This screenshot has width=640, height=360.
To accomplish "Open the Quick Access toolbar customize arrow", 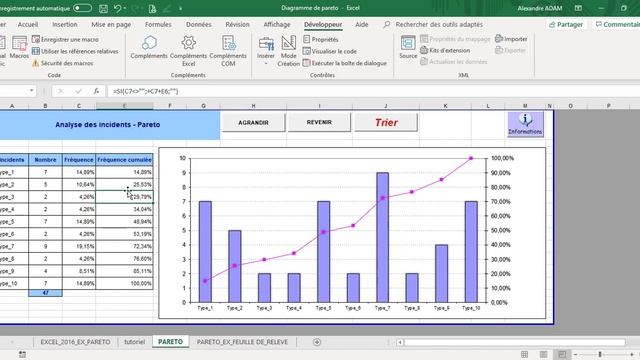I will 180,8.
